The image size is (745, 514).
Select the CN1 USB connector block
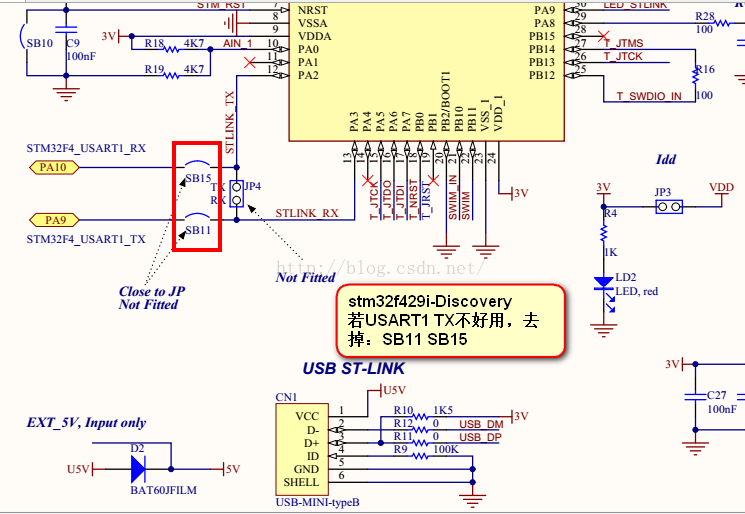301,449
